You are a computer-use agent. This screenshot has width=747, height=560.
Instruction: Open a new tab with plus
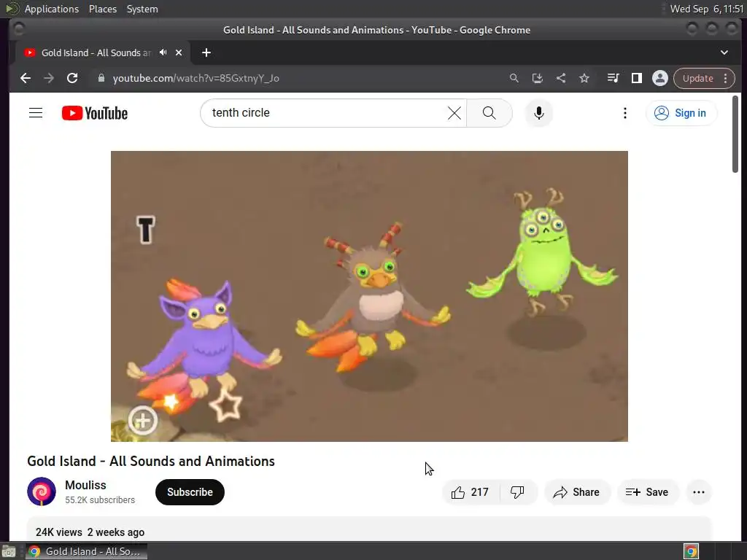[206, 52]
